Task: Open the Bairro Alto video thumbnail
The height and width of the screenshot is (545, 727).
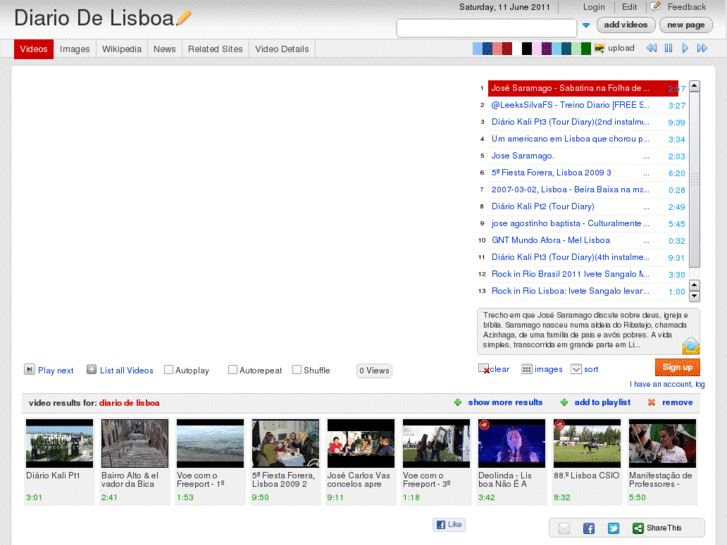Action: (x=135, y=443)
